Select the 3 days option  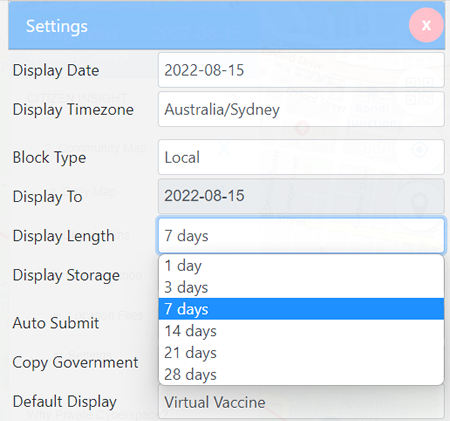pos(301,287)
